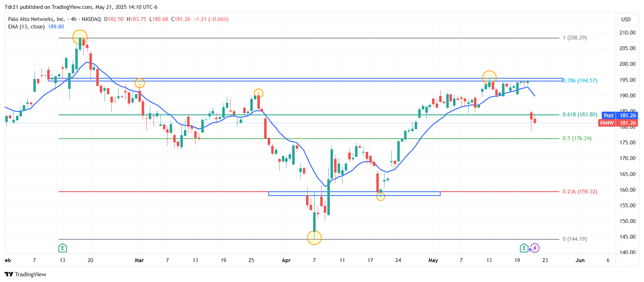Click the open value O182.50
Image resolution: width=644 pixels, height=282 pixels.
[114, 19]
